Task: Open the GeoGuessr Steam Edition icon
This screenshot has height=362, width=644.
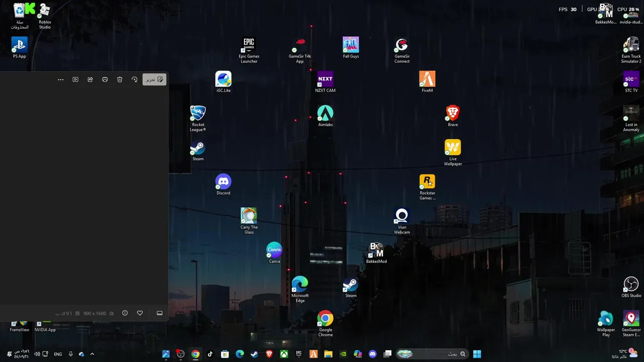Action: 631,324
